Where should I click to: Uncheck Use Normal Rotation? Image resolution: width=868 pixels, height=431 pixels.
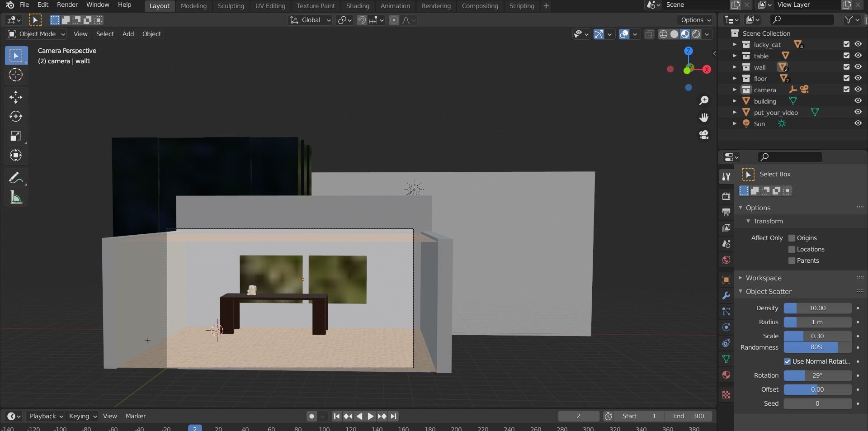tap(787, 361)
